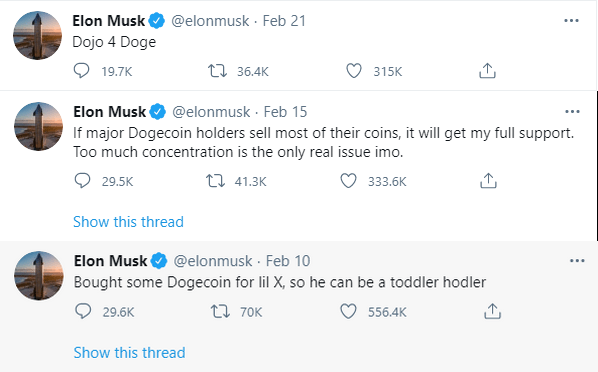
Task: Open the Feb 10 date timestamp
Action: [288, 261]
